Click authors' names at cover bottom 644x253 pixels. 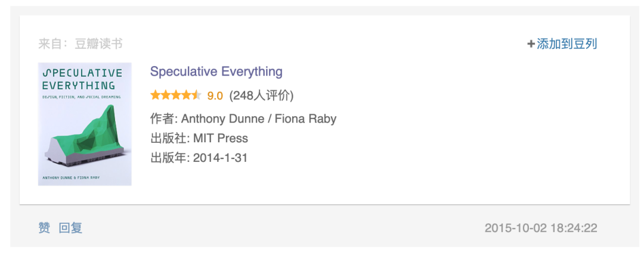pos(72,178)
